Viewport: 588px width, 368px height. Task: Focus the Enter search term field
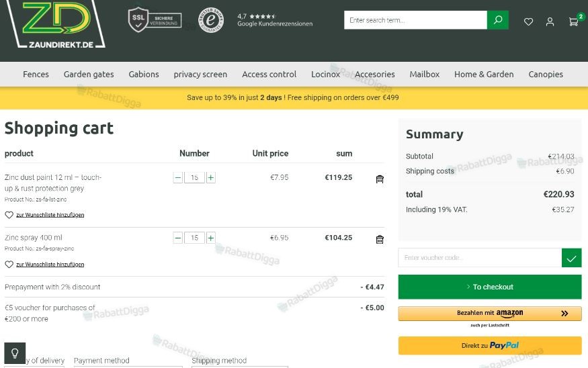(x=415, y=20)
